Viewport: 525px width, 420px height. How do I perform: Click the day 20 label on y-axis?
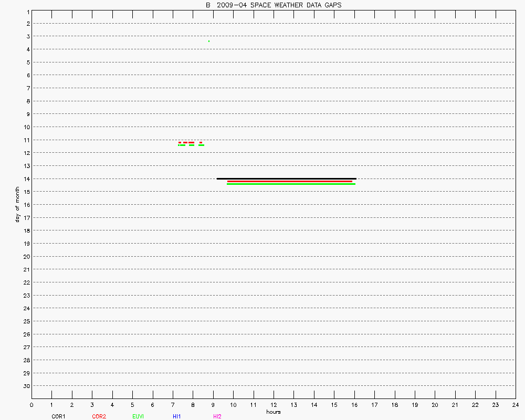pyautogui.click(x=25, y=257)
